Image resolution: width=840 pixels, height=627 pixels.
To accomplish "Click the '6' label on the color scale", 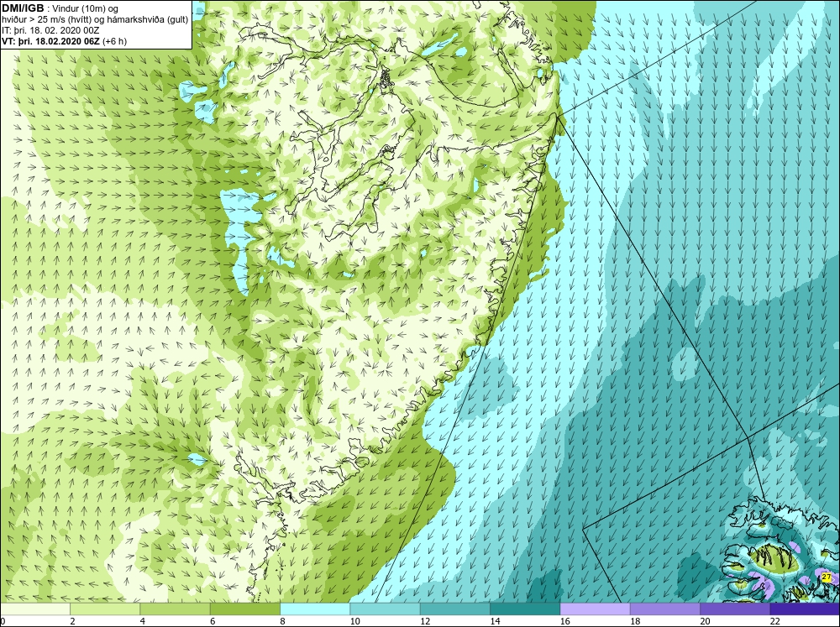I will pos(213,621).
